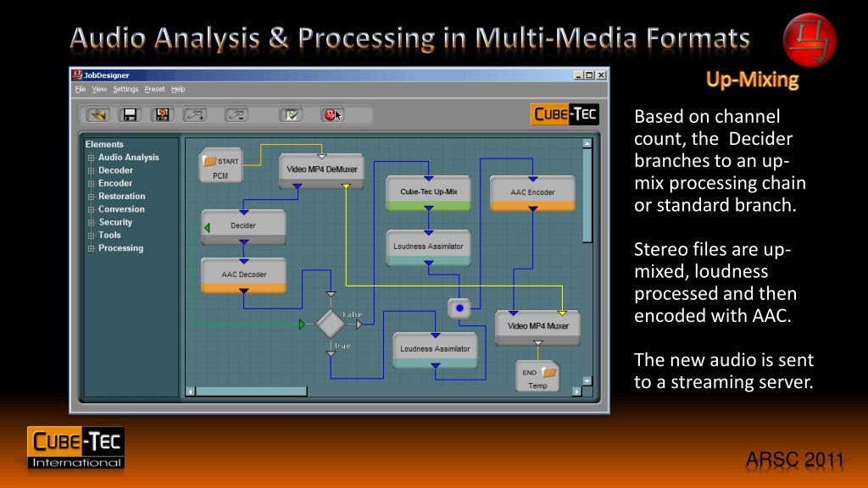
Task: Click the horizontal scrollbar thumb in canvas
Action: click(x=251, y=391)
